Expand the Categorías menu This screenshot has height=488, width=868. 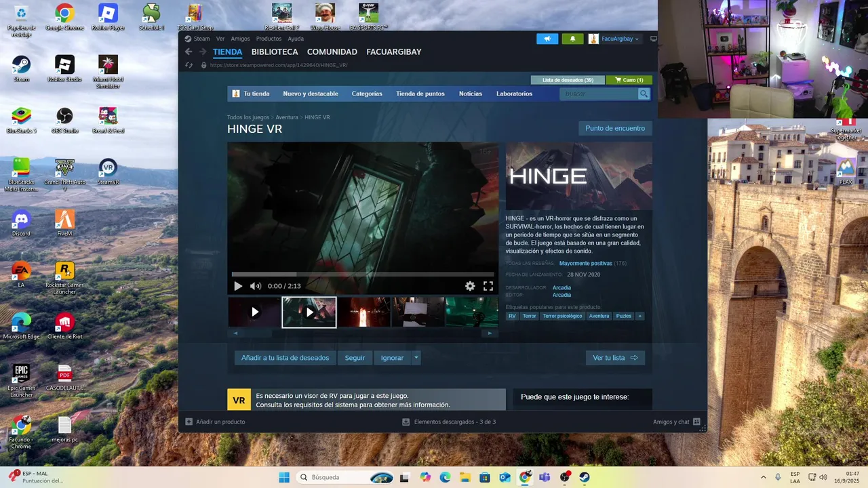click(367, 94)
